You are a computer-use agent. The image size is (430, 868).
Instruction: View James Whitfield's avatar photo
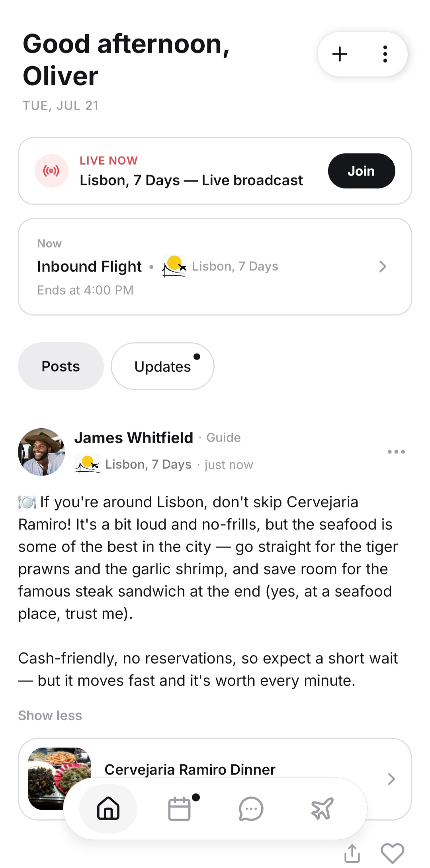tap(41, 452)
